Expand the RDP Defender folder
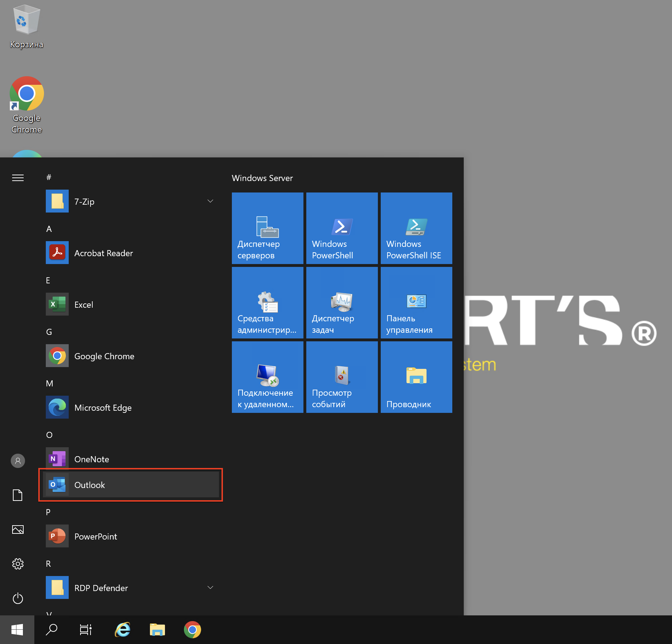 point(210,588)
